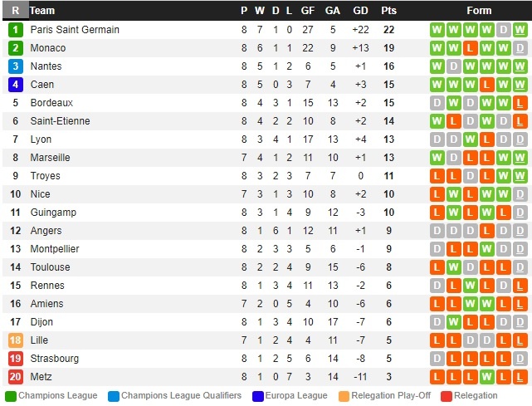532x406 pixels.
Task: Click the orange L badge in Angers' form
Action: point(486,231)
